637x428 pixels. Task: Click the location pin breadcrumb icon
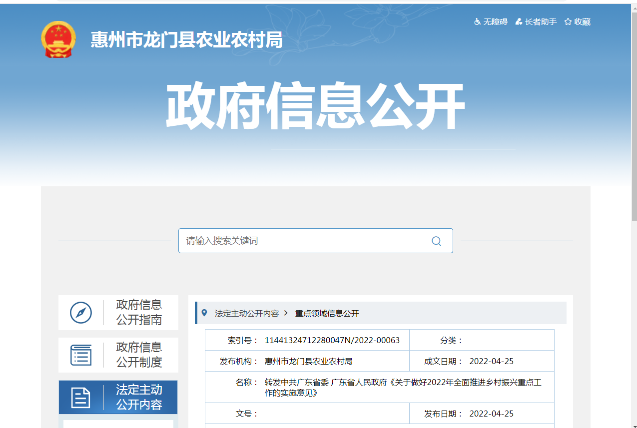point(204,313)
